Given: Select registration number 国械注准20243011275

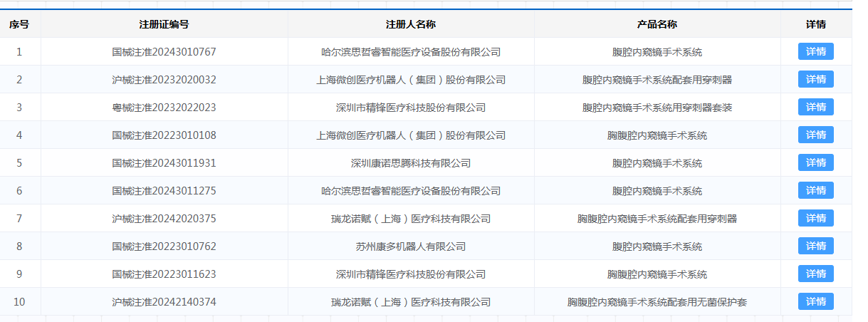Looking at the screenshot, I should coord(164,191).
